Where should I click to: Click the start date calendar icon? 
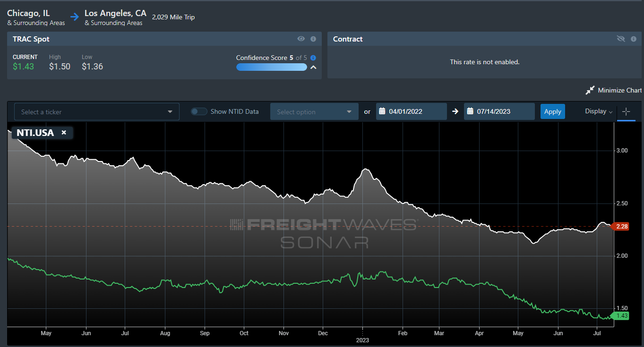[x=382, y=111]
